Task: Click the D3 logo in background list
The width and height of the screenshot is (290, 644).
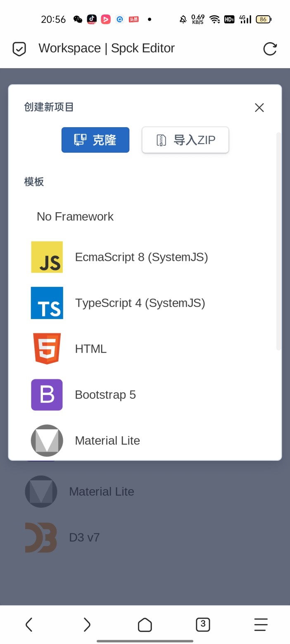Action: click(41, 537)
